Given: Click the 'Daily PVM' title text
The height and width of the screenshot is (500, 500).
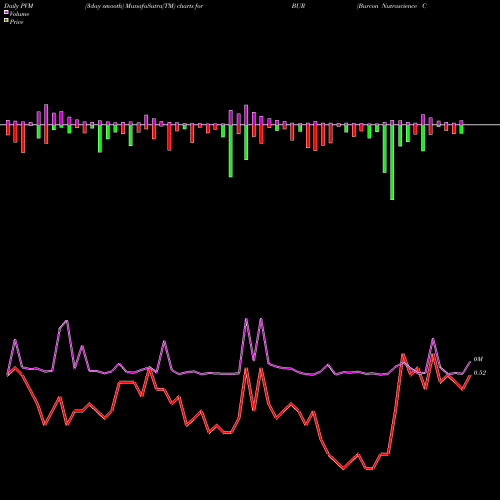Looking at the screenshot, I should (19, 6).
